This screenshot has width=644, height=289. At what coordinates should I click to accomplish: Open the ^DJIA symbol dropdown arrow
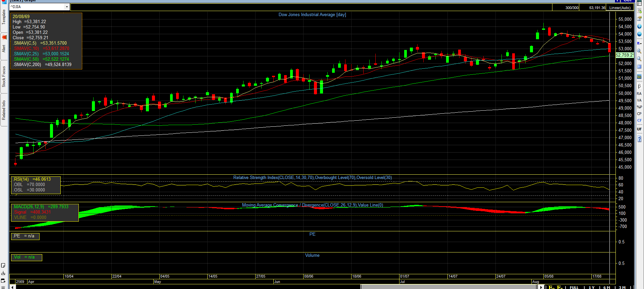[x=67, y=7]
